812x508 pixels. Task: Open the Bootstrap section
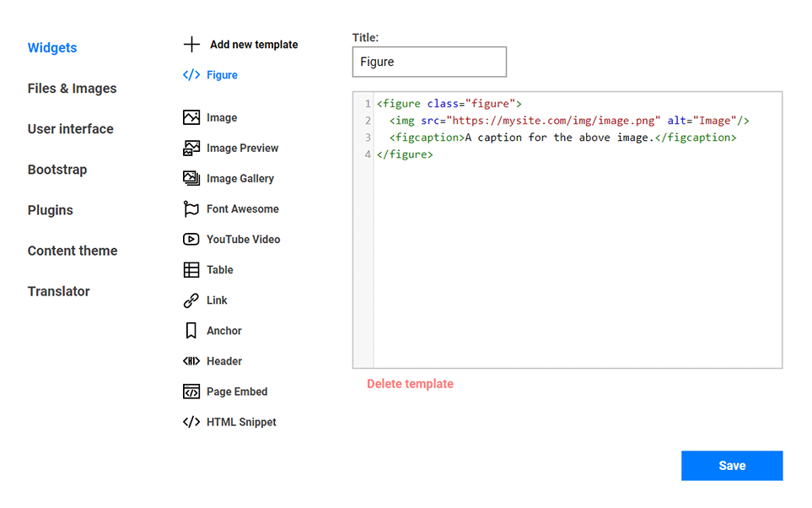click(57, 170)
